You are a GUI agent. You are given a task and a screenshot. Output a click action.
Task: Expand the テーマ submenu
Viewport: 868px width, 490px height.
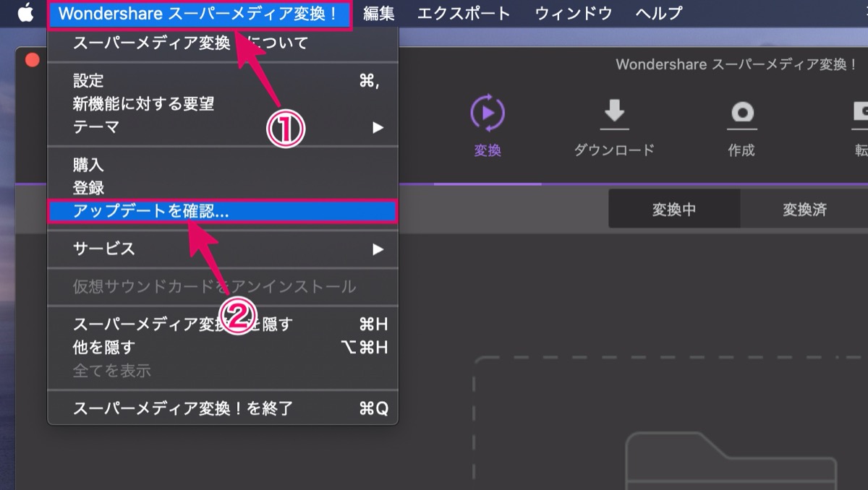pyautogui.click(x=223, y=127)
